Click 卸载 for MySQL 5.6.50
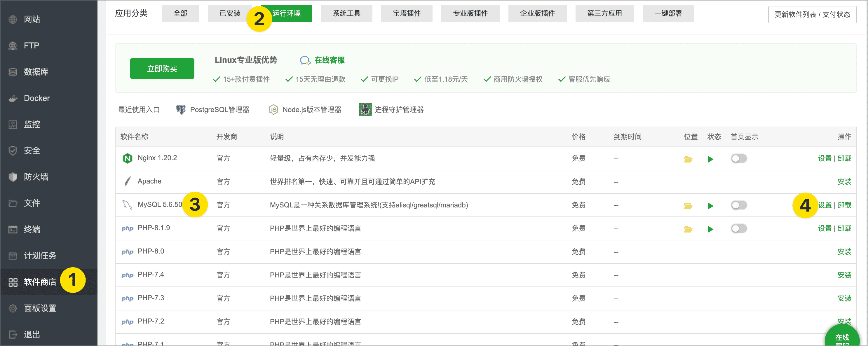Image resolution: width=868 pixels, height=346 pixels. point(844,205)
